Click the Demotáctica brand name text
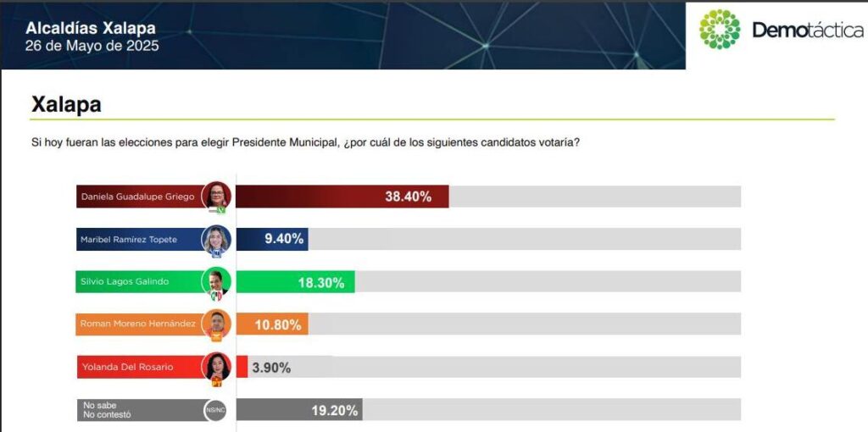The image size is (868, 432). 807,31
